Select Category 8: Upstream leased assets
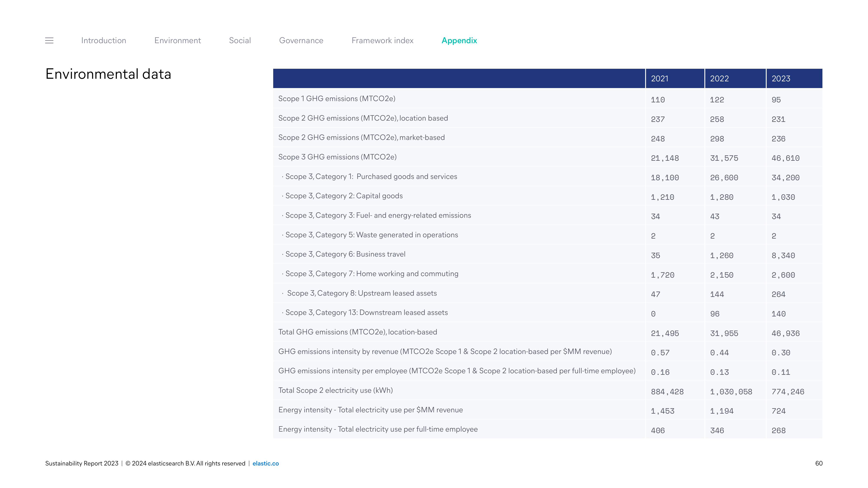 [359, 293]
